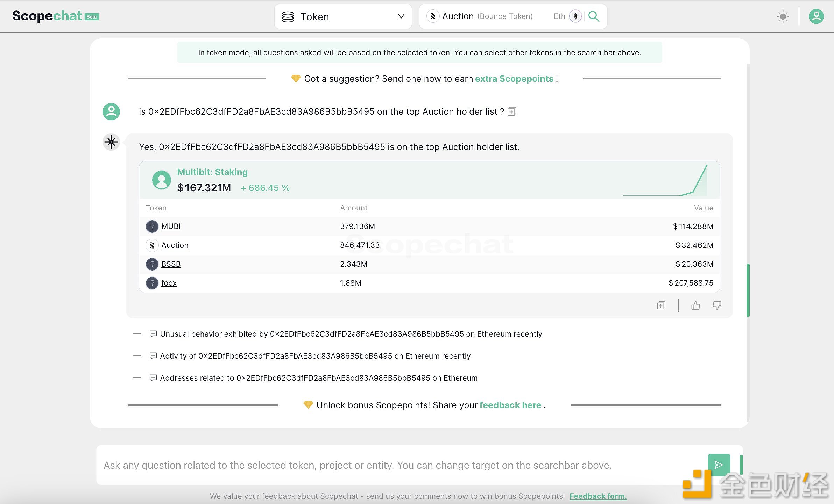Image resolution: width=834 pixels, height=504 pixels.
Task: Click the $207,588.75 foox value cell
Action: point(691,283)
